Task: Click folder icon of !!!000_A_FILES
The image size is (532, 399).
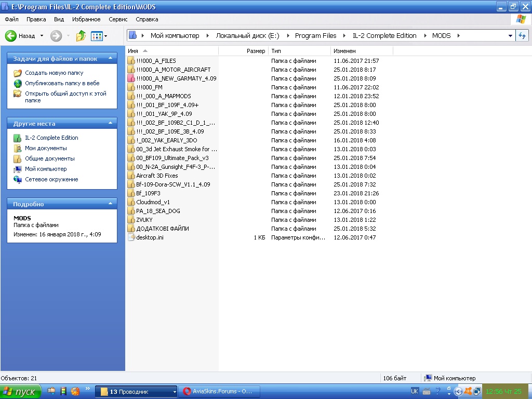Action: pyautogui.click(x=131, y=61)
